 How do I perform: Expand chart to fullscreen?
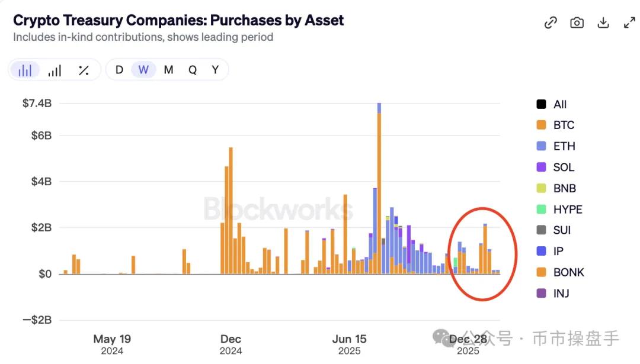point(629,22)
